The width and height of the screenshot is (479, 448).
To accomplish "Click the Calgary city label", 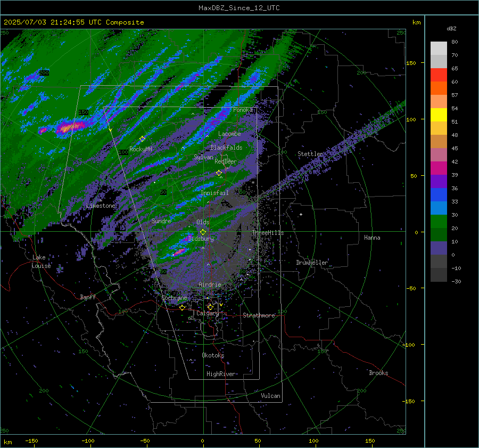I will coord(208,313).
